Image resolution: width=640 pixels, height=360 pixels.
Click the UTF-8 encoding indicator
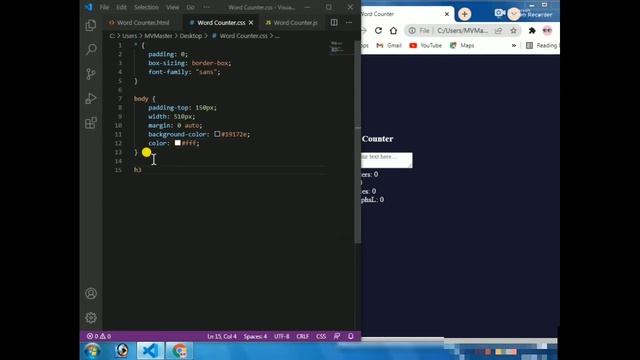282,336
